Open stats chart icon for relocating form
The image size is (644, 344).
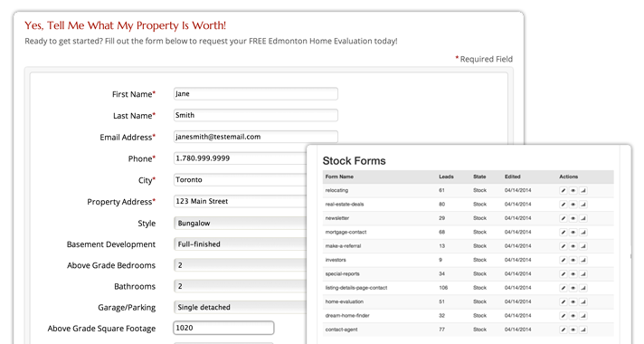(583, 190)
